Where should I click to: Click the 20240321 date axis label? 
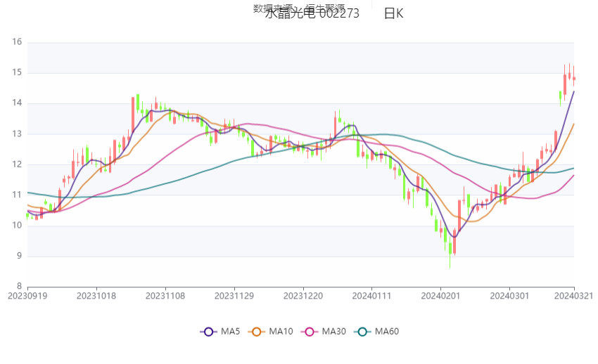coord(574,296)
